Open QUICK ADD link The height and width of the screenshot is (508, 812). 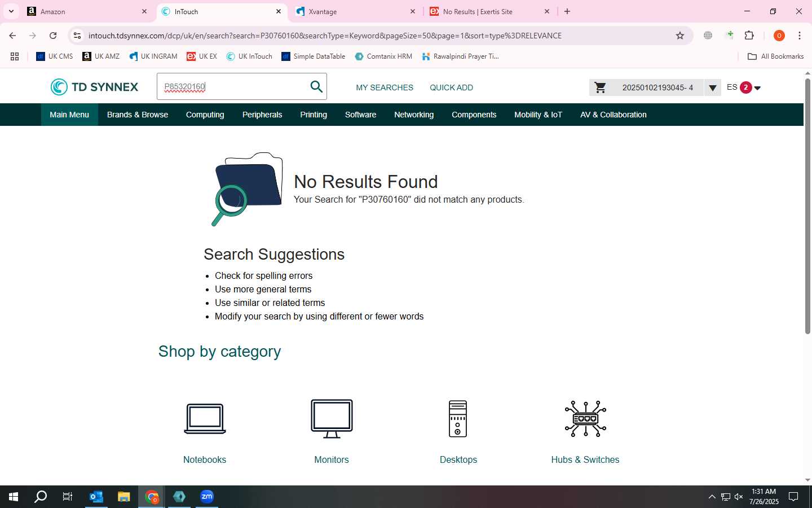pyautogui.click(x=452, y=87)
